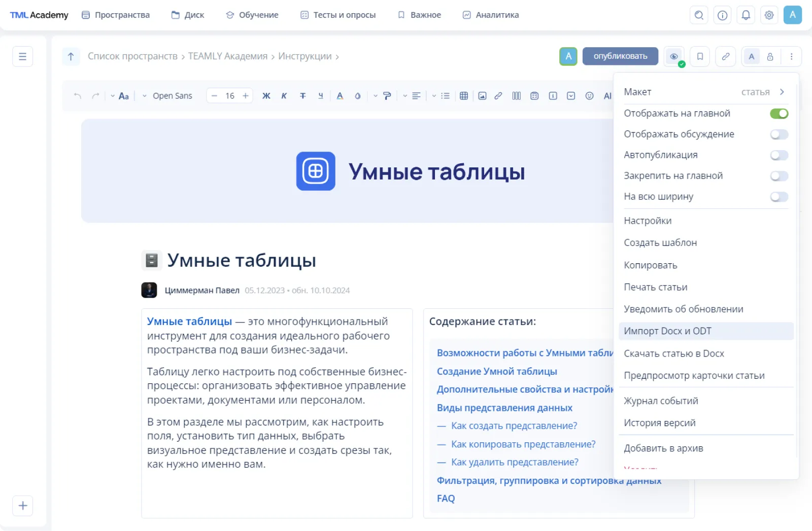Viewport: 812px width, 531px height.
Task: Open 'Предпросмотр карточки статьи'
Action: click(706, 376)
